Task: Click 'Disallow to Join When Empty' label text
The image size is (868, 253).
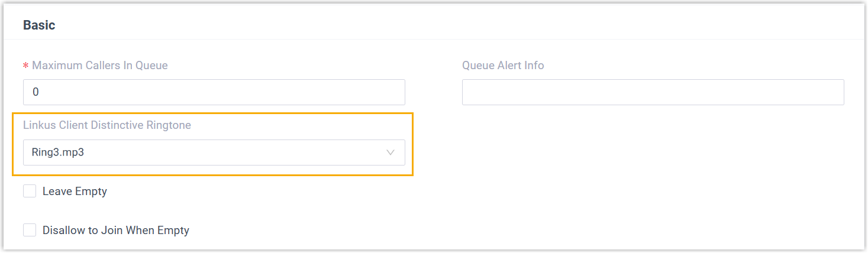Action: tap(115, 231)
